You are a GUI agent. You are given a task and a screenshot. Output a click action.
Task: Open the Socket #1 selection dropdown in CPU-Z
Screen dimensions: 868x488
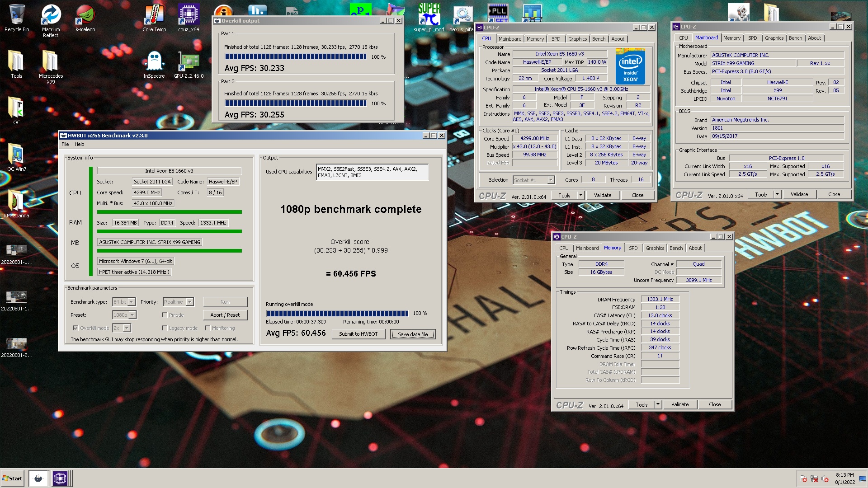533,180
